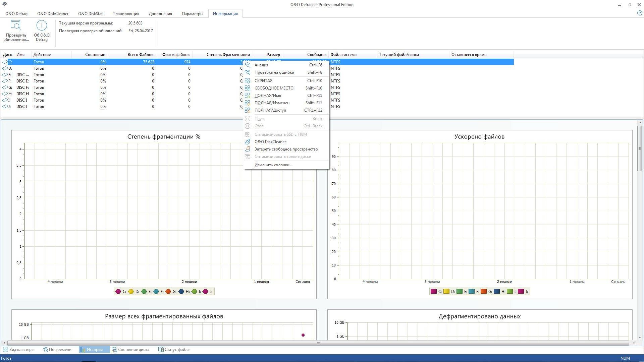This screenshot has width=644, height=362.
Task: Switch to the O&O Defrag ribbon tab
Action: pos(16,14)
